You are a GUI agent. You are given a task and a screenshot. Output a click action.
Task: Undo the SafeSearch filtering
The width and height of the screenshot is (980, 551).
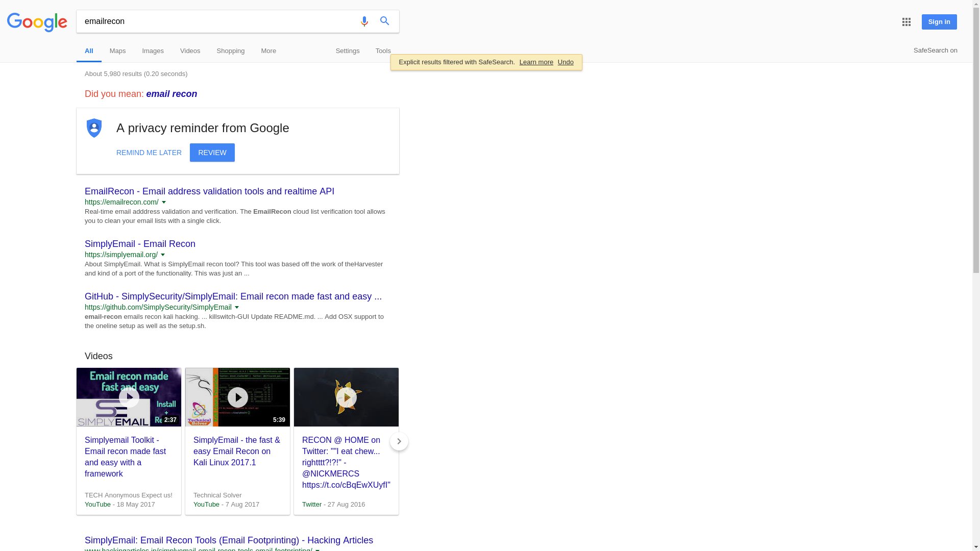[x=566, y=62]
